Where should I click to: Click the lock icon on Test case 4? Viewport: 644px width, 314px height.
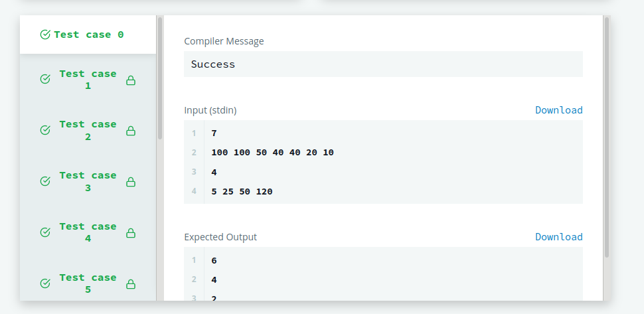[131, 233]
